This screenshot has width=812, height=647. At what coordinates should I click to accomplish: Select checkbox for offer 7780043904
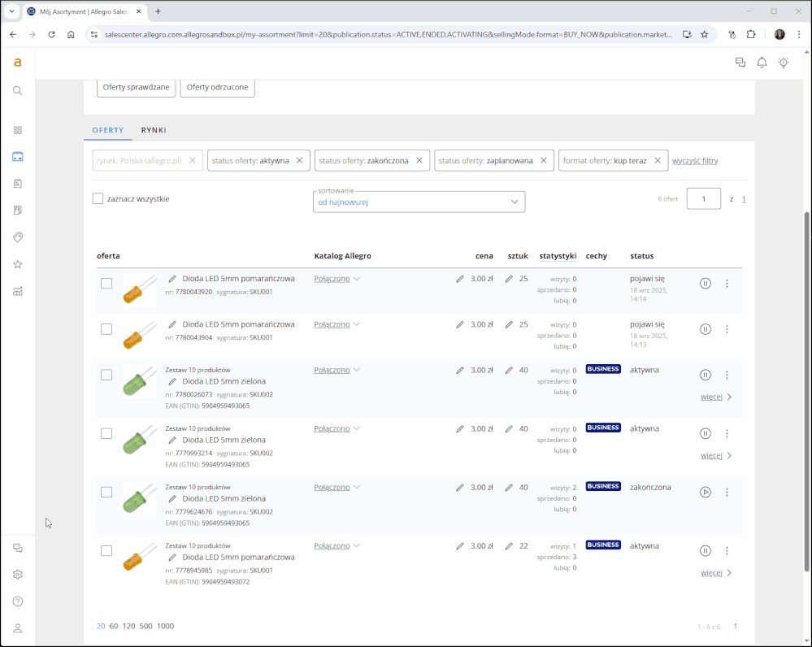(x=106, y=329)
